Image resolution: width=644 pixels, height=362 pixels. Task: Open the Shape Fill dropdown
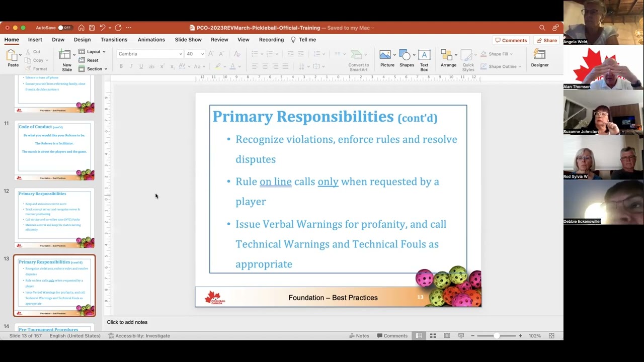(497, 54)
